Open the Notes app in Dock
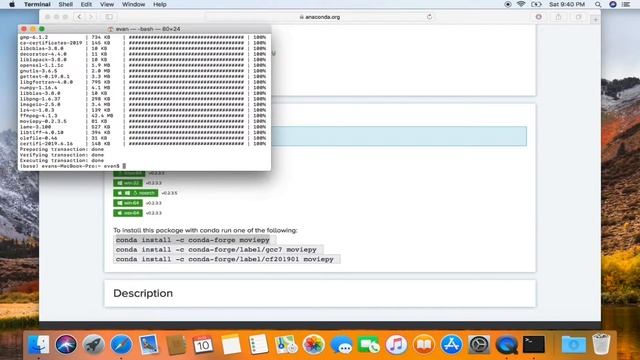640x360 pixels. [x=231, y=345]
